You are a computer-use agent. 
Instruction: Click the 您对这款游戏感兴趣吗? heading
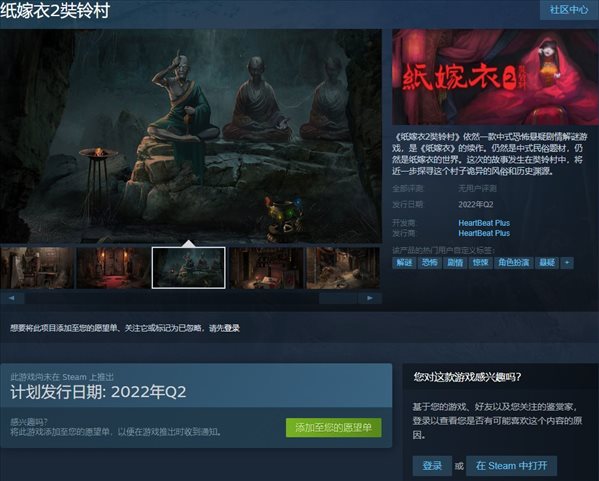pyautogui.click(x=467, y=377)
